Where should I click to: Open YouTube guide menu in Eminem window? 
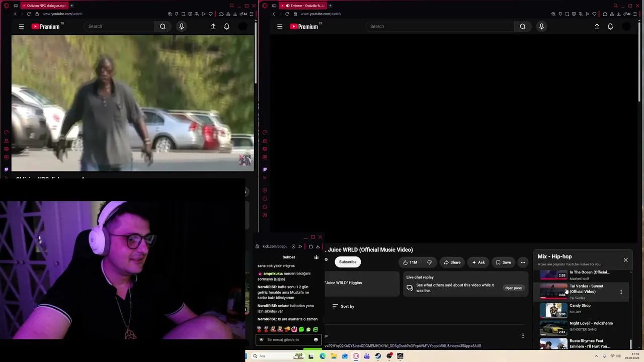[280, 27]
